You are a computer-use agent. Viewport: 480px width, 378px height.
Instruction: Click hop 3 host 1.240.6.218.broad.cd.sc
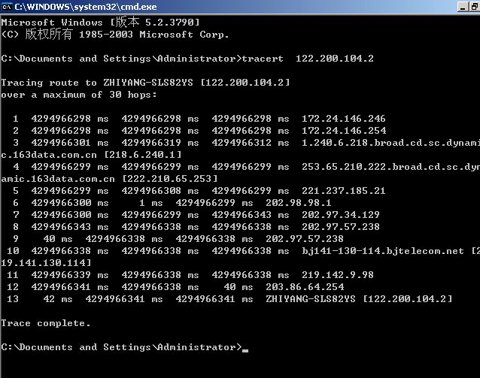pos(391,143)
